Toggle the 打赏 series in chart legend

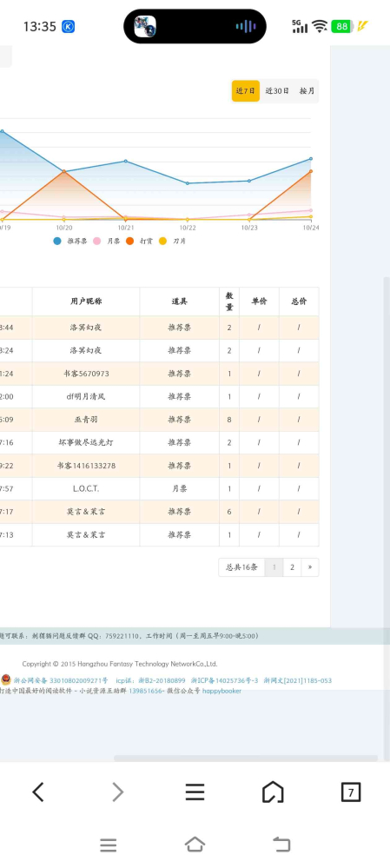tap(139, 241)
